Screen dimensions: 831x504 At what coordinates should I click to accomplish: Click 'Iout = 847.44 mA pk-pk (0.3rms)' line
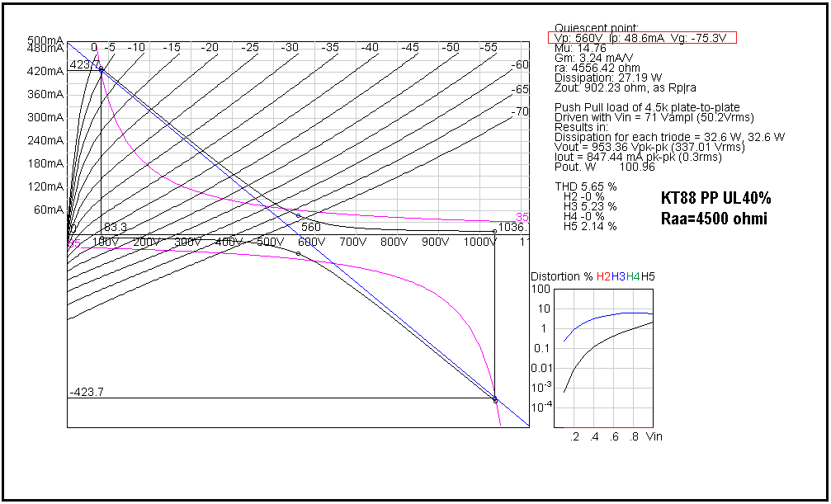[x=638, y=158]
